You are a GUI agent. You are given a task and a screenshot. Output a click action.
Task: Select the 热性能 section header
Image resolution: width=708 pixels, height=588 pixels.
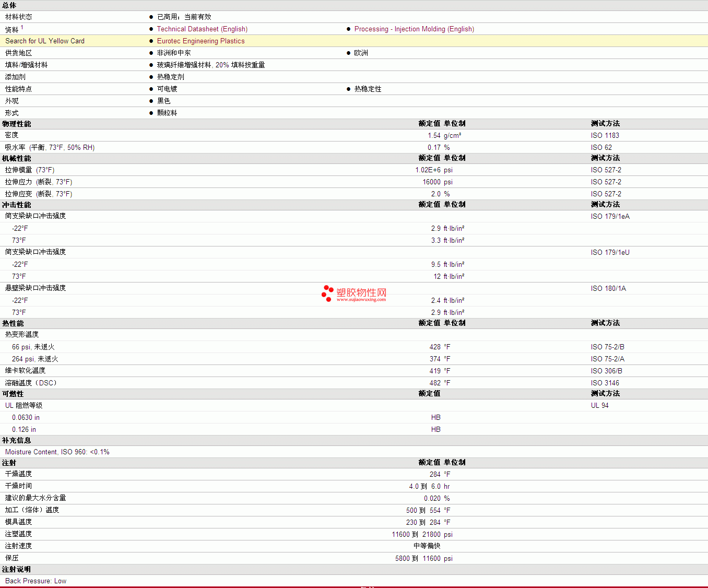click(13, 323)
